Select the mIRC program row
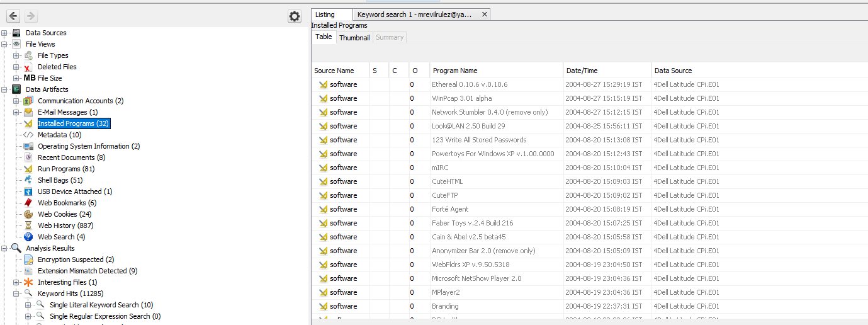Image resolution: width=868 pixels, height=325 pixels. pyautogui.click(x=590, y=168)
